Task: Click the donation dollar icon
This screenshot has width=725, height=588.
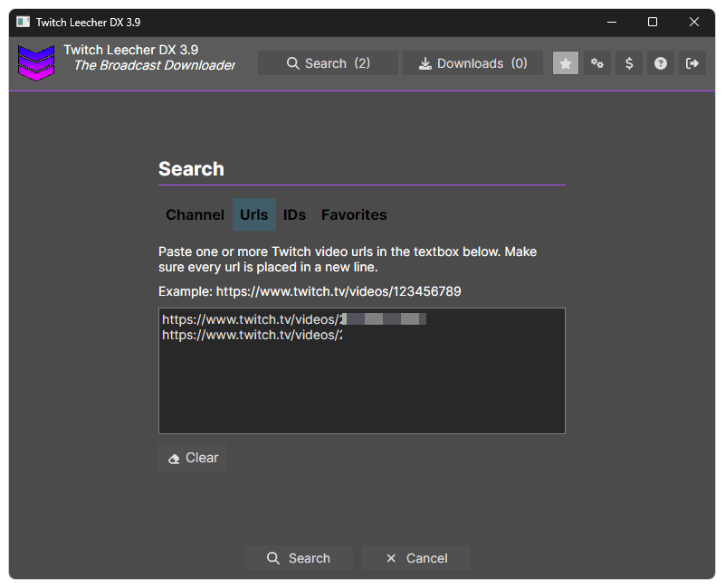Action: 628,62
